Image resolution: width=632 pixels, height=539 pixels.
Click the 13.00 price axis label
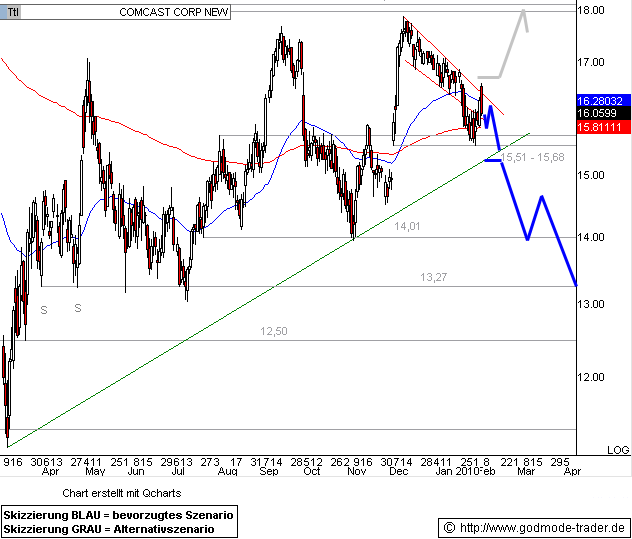[x=591, y=304]
